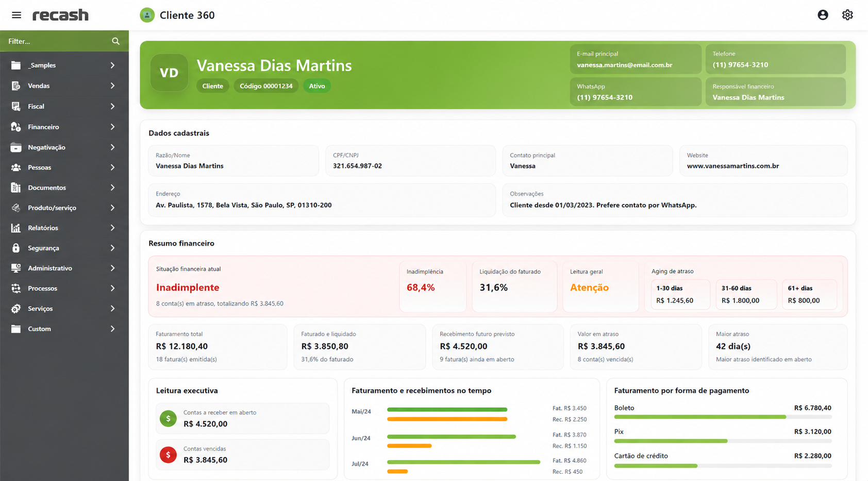The width and height of the screenshot is (868, 481).
Task: Expand the Custom chevron
Action: point(112,329)
